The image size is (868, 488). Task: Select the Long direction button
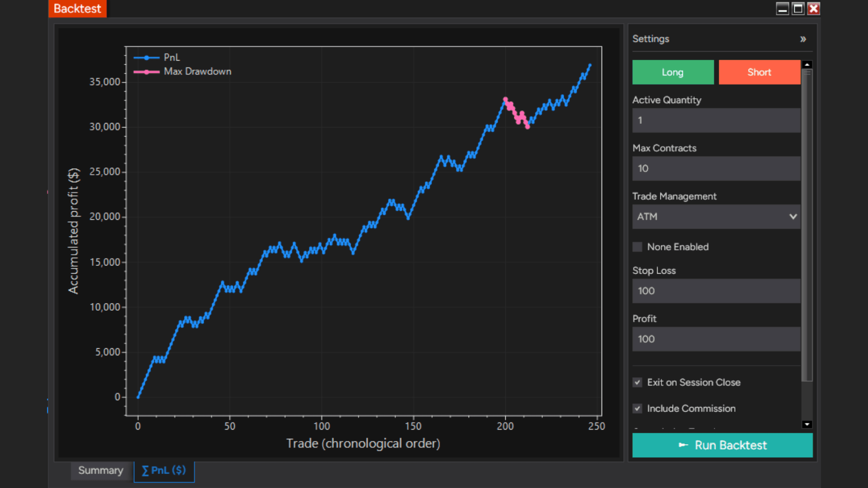point(673,72)
